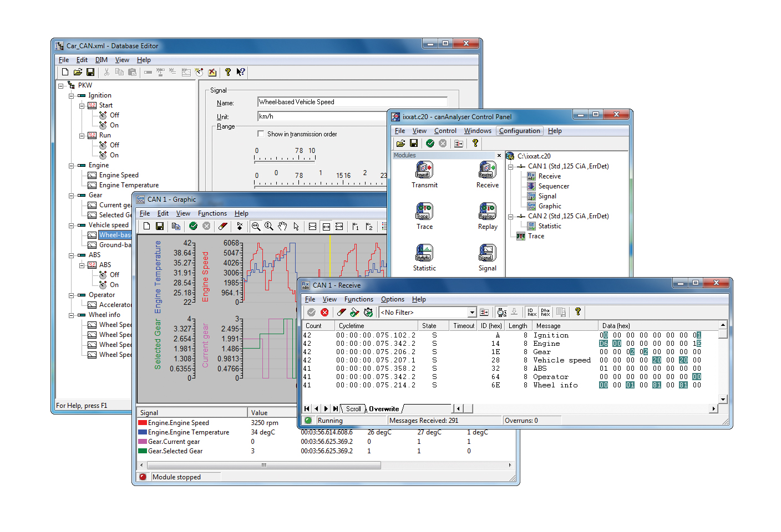
Task: Launch the Replay module
Action: pyautogui.click(x=487, y=211)
